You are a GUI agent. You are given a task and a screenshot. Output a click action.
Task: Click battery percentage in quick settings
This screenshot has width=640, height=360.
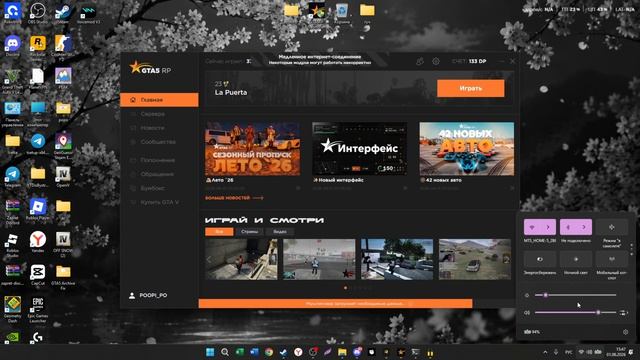pos(532,332)
